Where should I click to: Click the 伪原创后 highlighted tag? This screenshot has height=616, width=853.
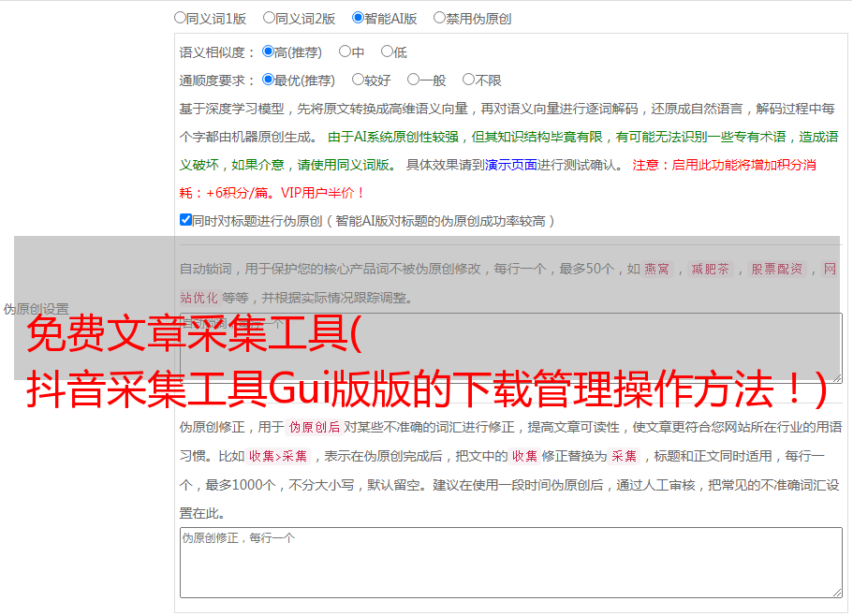click(x=315, y=427)
